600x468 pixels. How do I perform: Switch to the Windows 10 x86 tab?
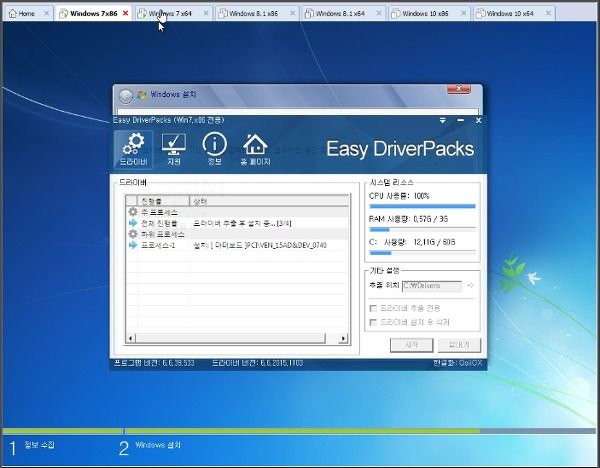click(x=425, y=13)
